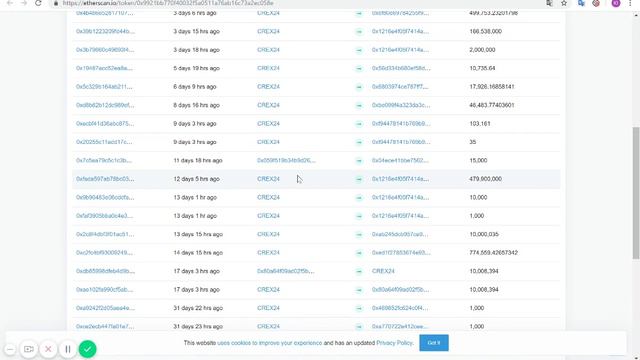Select the age text '13 days 15 hrs ago'
This screenshot has height=360, width=640.
(198, 234)
